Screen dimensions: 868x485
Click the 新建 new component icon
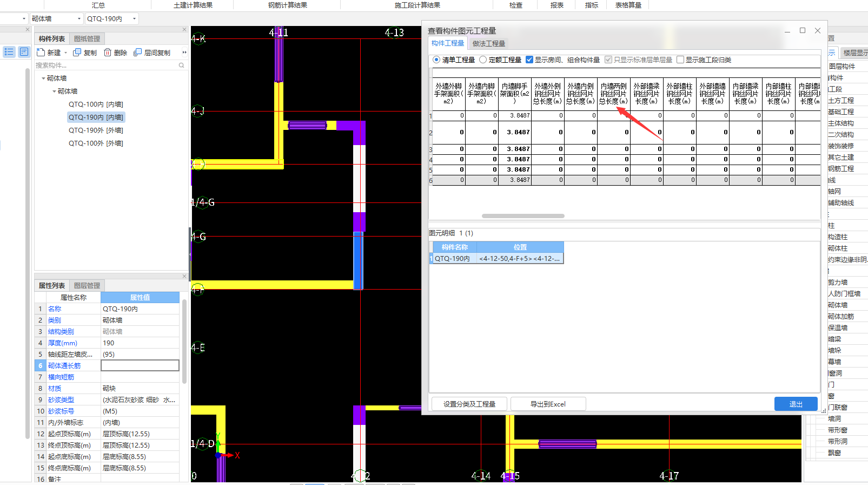[41, 53]
